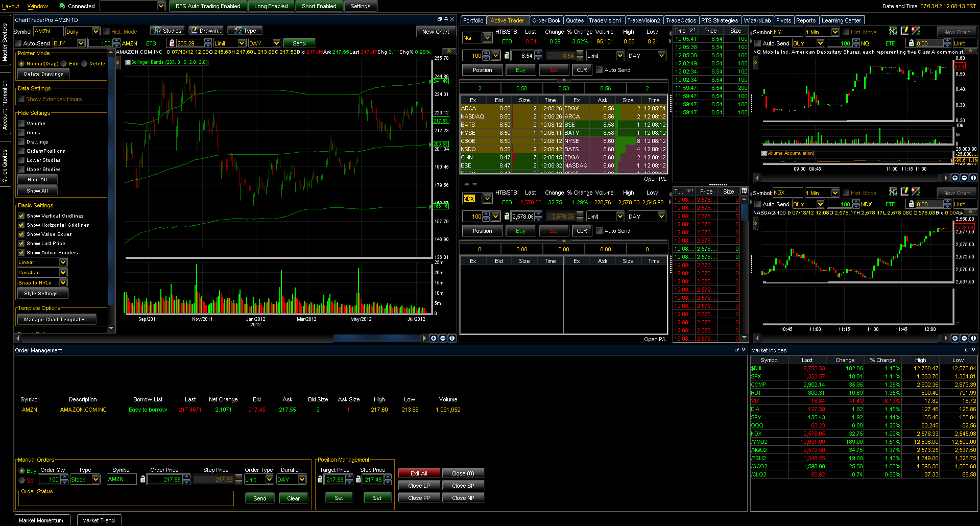This screenshot has height=526, width=980.
Task: Open the Linear scale dropdown
Action: (63, 262)
